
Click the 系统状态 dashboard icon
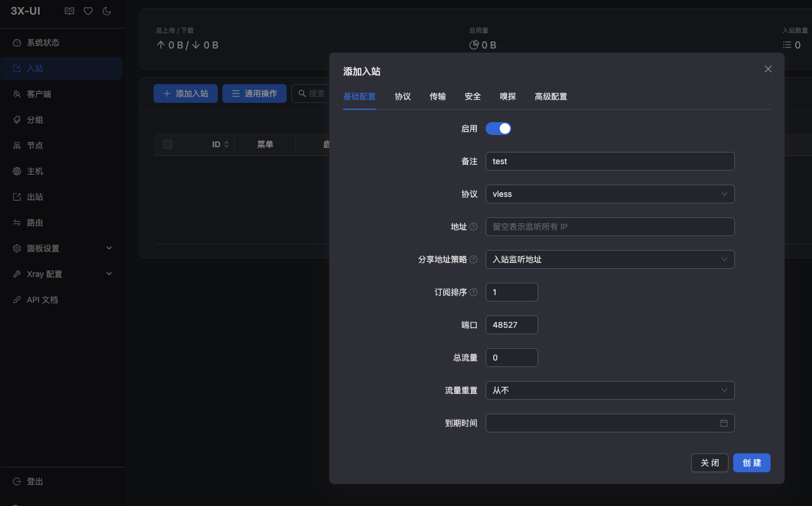[17, 43]
